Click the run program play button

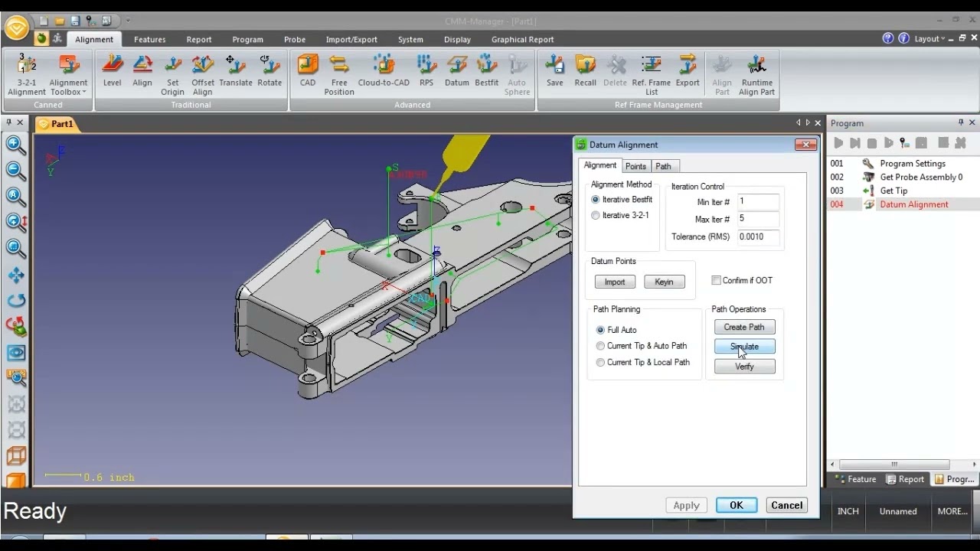(838, 143)
